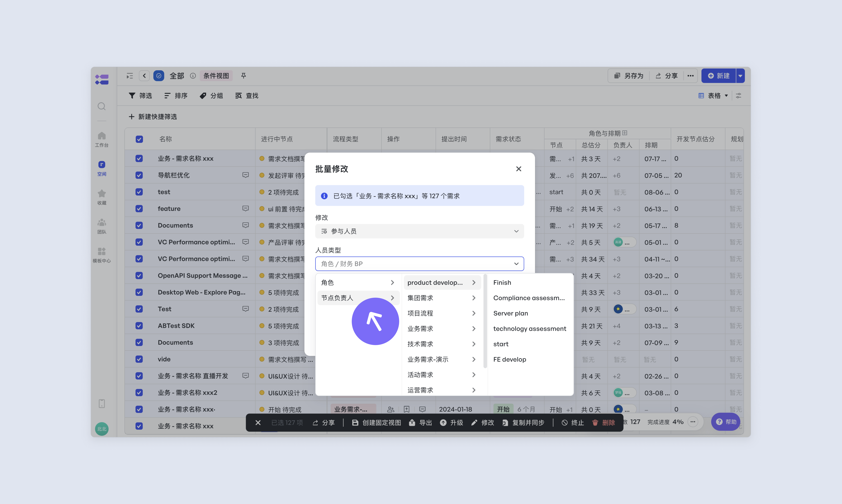Open 收藏 favorites in the sidebar

click(102, 197)
